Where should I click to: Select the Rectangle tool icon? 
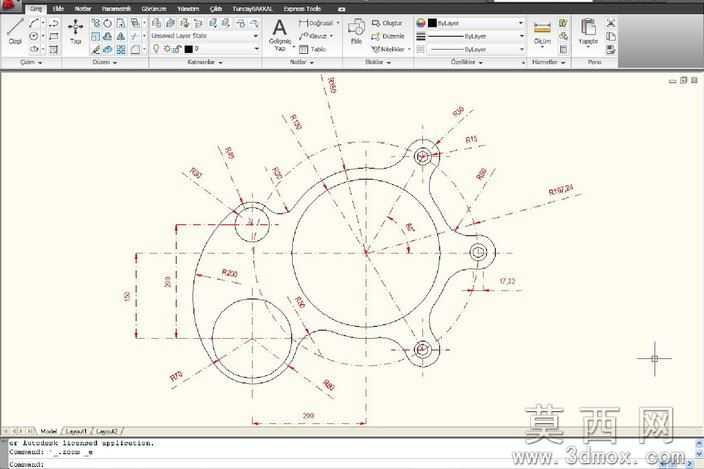[x=53, y=36]
